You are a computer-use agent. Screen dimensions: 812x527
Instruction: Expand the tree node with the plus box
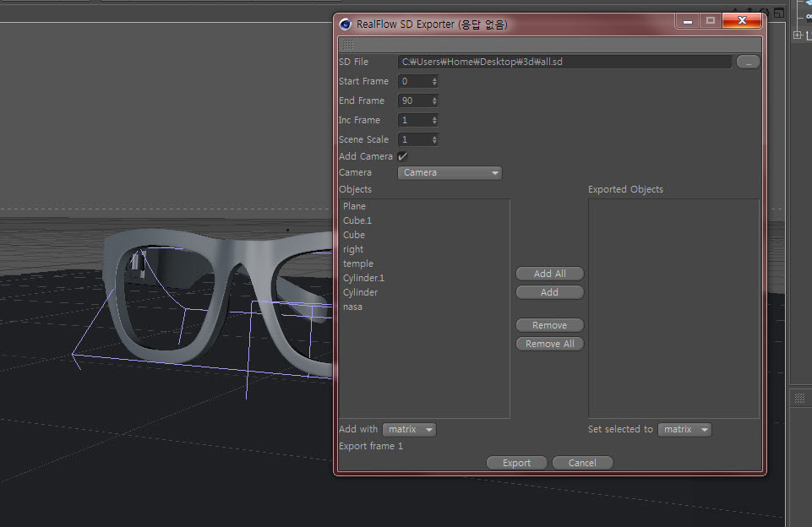(798, 35)
